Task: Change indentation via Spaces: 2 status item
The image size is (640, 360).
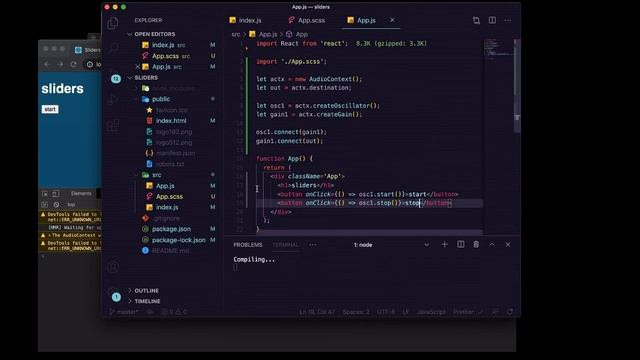Action: pos(356,312)
